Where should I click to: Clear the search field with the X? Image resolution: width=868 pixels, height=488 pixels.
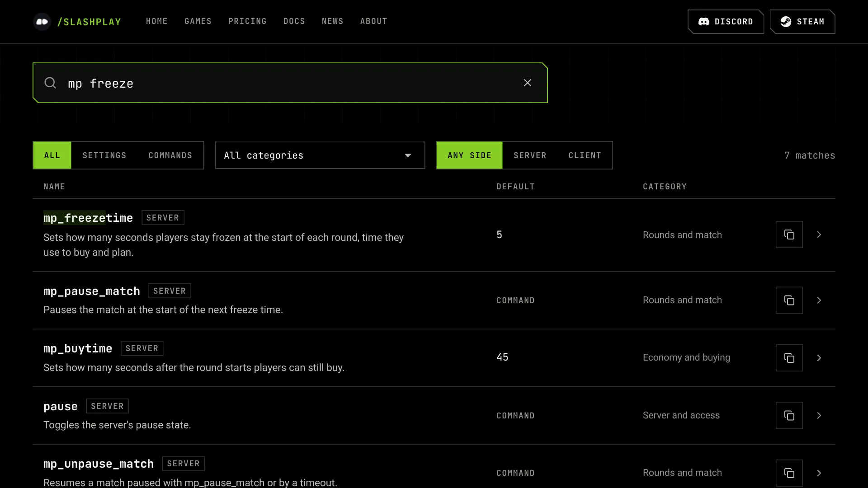coord(528,83)
